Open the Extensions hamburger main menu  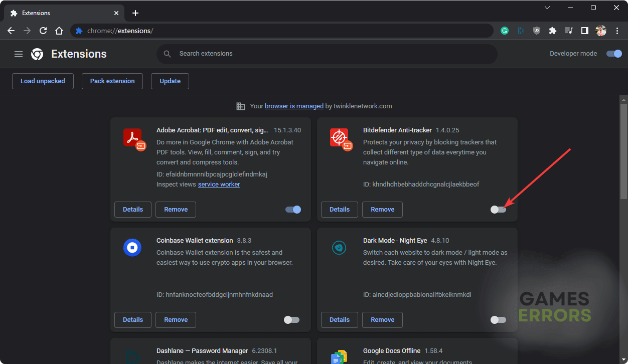[19, 54]
